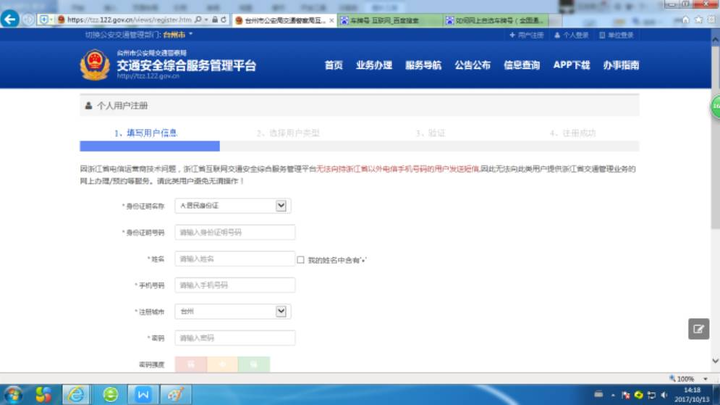Click the 用户注册 link in the top bar

click(x=526, y=35)
